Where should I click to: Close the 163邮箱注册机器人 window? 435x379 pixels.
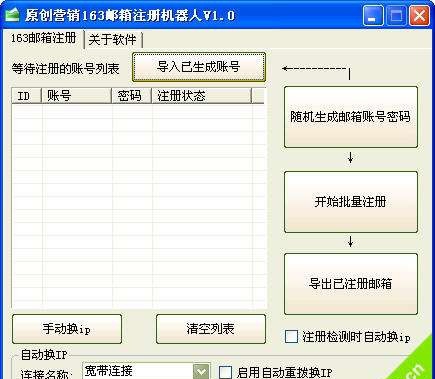419,15
